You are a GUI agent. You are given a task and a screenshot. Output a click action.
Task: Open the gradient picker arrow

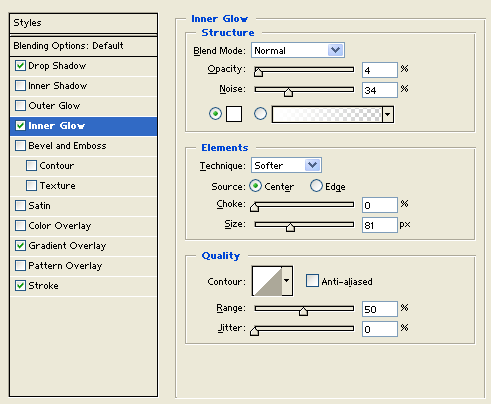(x=388, y=114)
